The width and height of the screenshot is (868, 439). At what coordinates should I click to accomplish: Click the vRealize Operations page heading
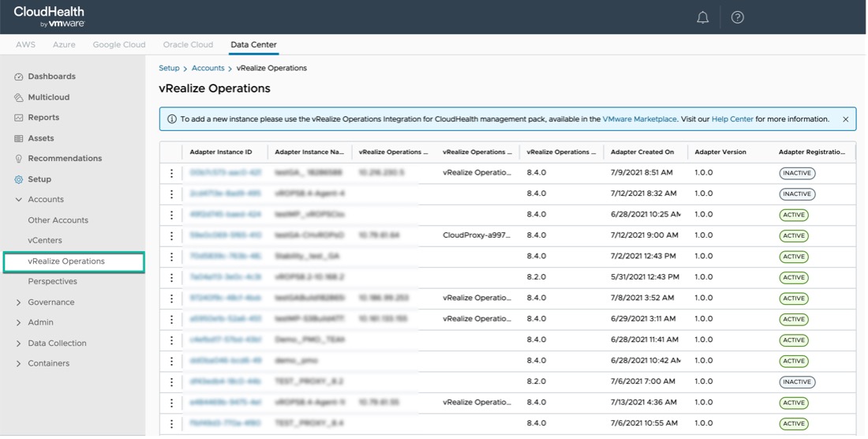(215, 88)
